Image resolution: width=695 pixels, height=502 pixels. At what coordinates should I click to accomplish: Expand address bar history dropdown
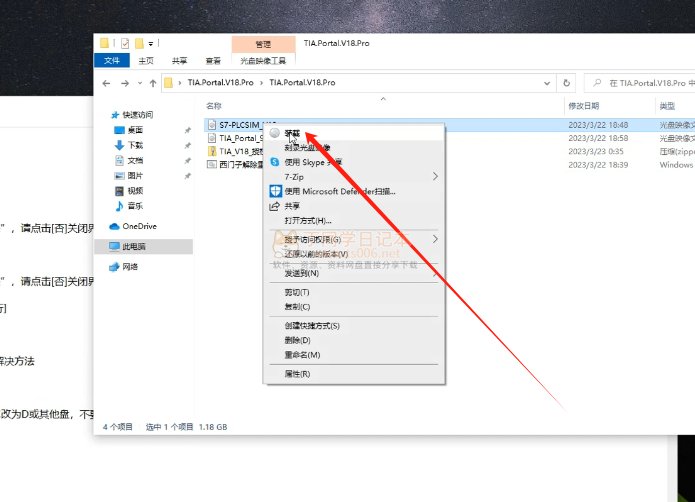(547, 83)
